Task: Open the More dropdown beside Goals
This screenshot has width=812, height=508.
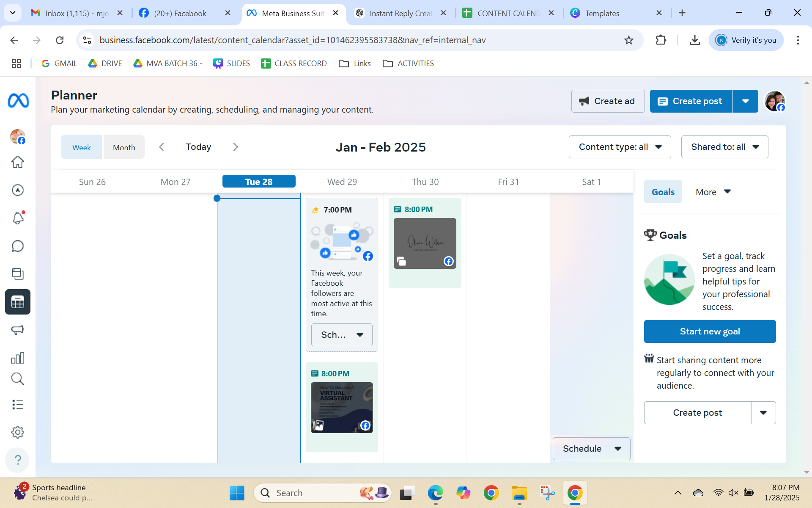Action: [713, 192]
